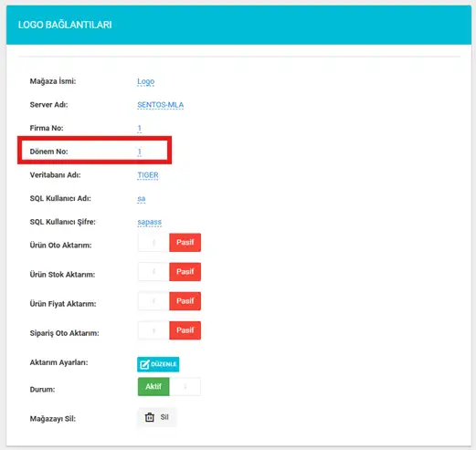
Task: Click the trash icon in Sil button
Action: 149,417
